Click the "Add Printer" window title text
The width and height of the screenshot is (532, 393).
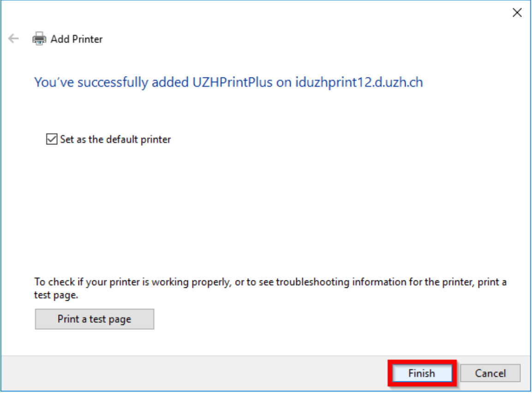coord(77,39)
